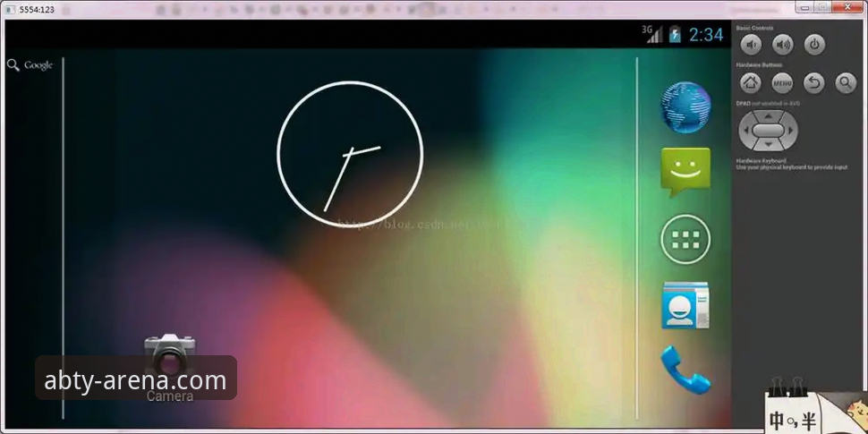The width and height of the screenshot is (868, 434).
Task: Tap the 2:34 status bar time
Action: click(706, 35)
